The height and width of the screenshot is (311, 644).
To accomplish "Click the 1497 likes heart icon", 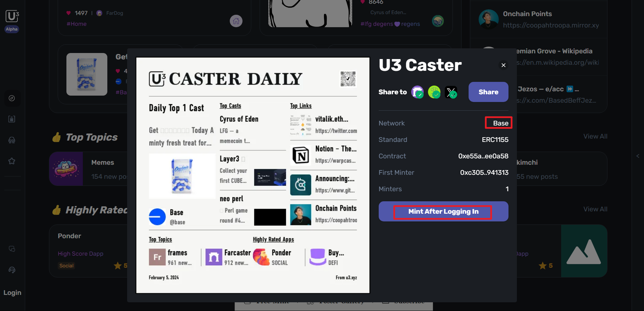I will pos(68,13).
